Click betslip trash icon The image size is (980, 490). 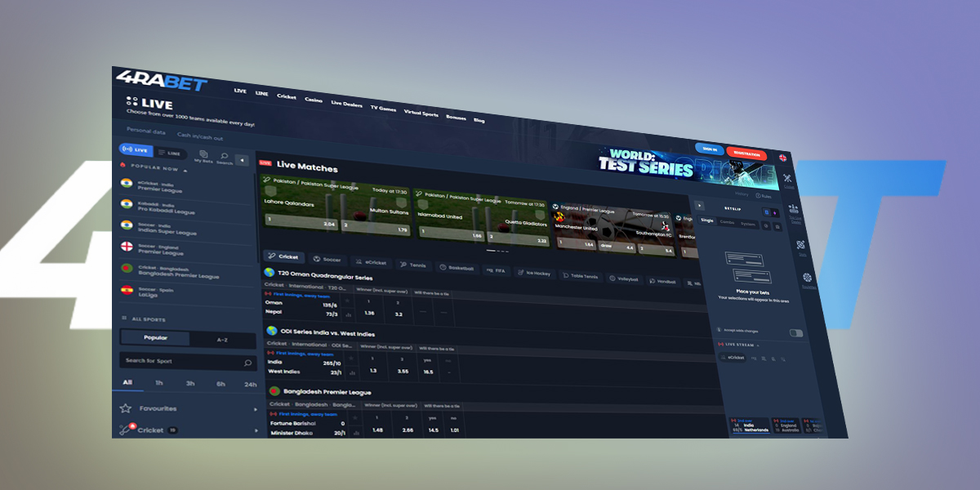(x=777, y=227)
